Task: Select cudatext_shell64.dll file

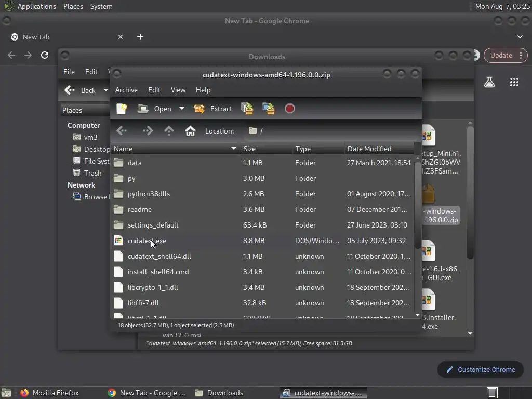Action: pyautogui.click(x=262, y=257)
